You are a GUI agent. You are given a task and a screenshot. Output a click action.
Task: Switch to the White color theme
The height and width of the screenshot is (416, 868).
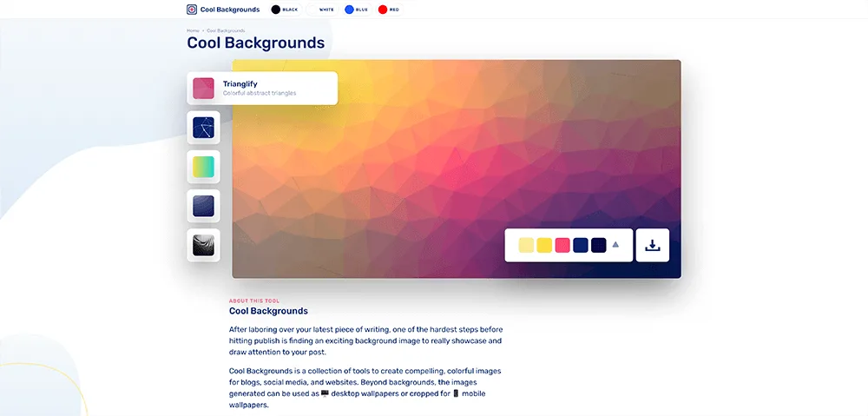point(321,10)
